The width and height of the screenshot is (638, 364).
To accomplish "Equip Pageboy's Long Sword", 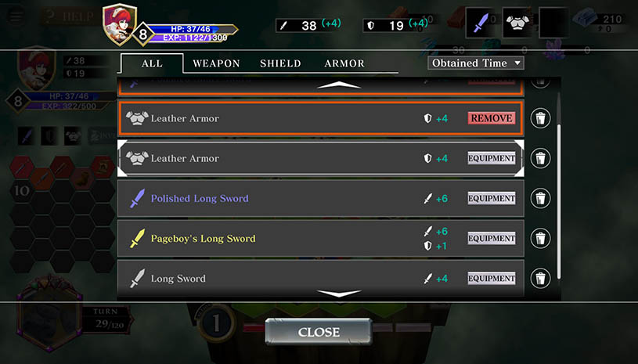I will pyautogui.click(x=492, y=238).
